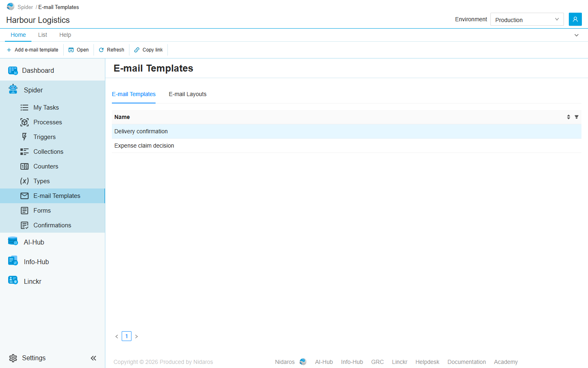Collapse the ribbon with chevron at right
588x368 pixels.
(x=577, y=35)
